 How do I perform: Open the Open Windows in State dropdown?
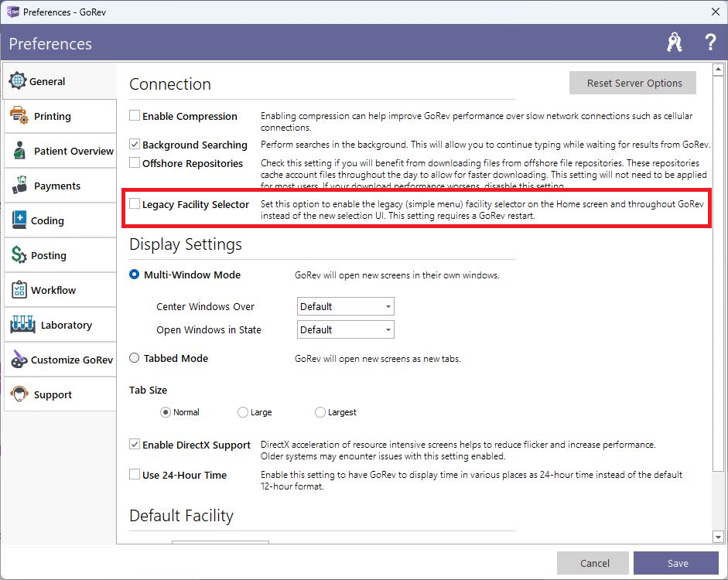[345, 329]
